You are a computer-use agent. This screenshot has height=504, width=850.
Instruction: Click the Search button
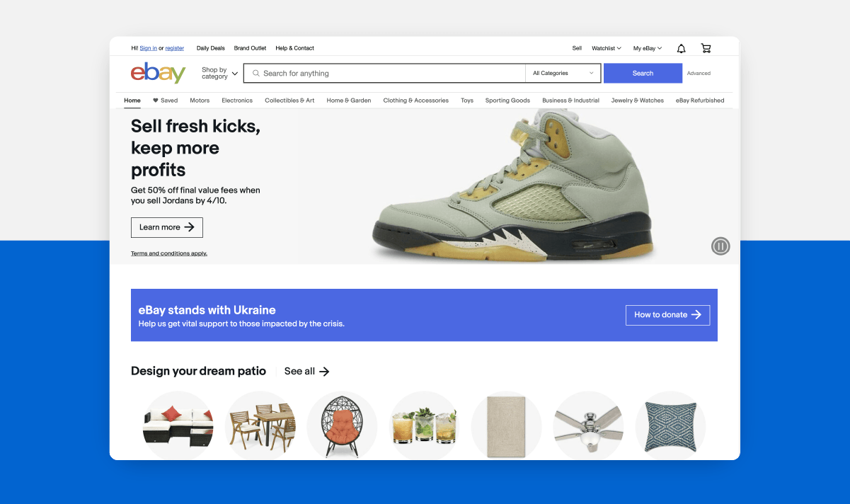pos(642,73)
